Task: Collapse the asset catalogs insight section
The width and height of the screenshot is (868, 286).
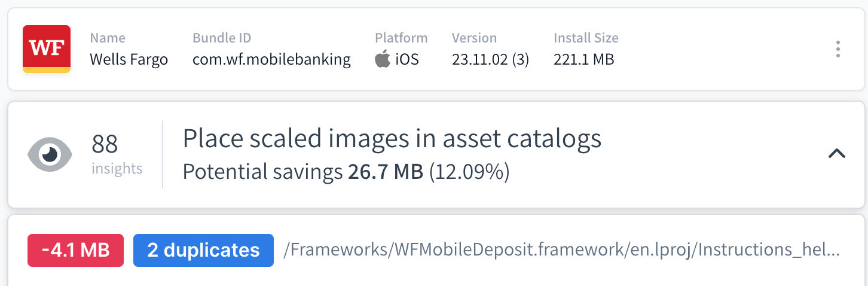Action: (836, 154)
